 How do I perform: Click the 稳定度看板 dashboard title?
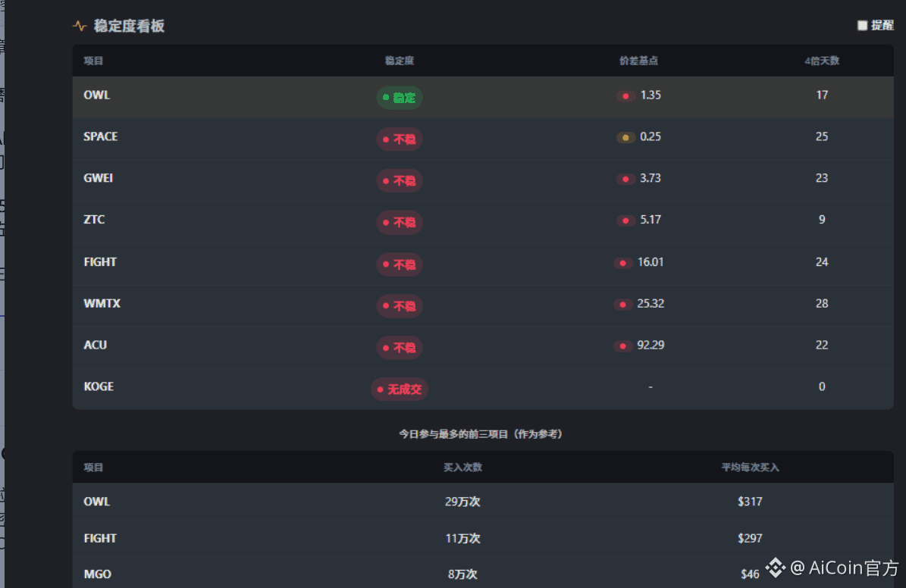pyautogui.click(x=129, y=27)
